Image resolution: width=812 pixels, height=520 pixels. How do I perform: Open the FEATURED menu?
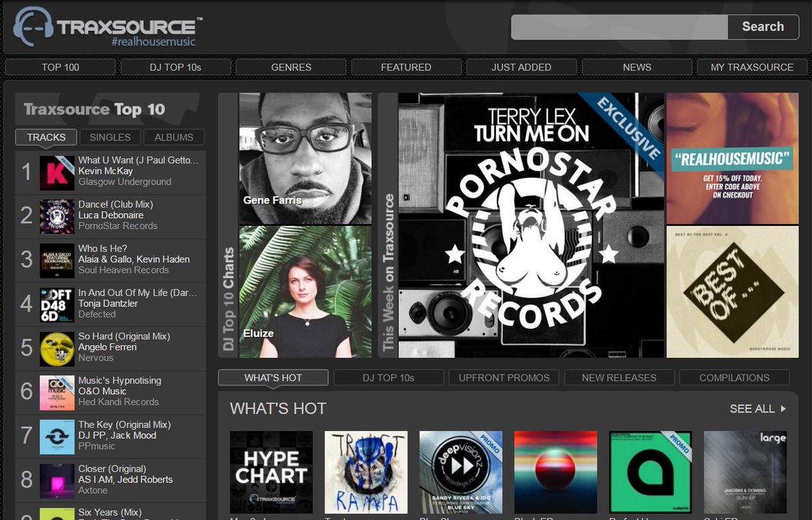[x=406, y=67]
